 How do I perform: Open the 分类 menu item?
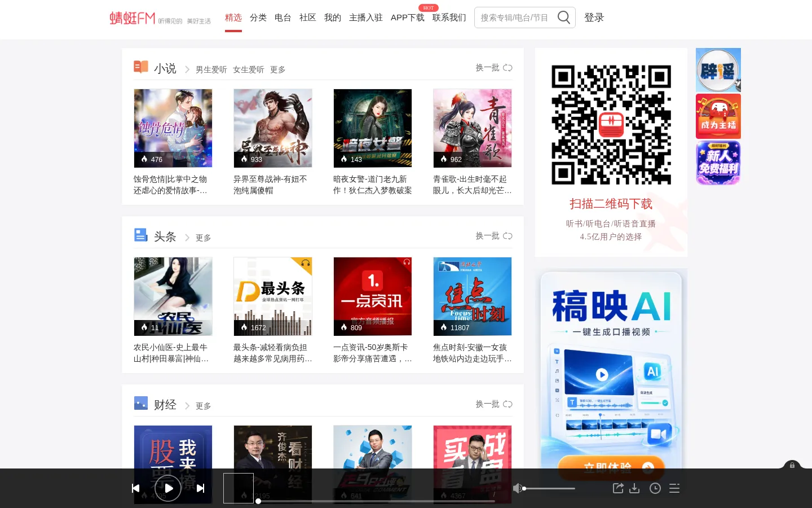258,17
